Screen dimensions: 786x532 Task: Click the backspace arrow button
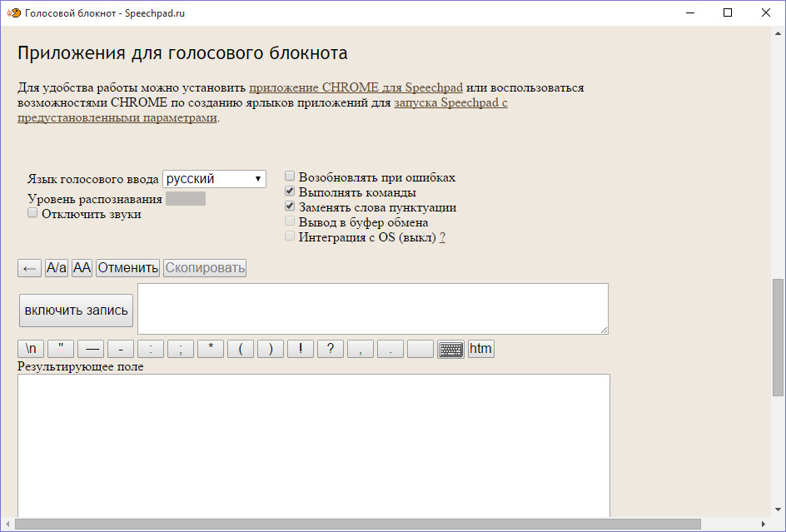coord(30,268)
